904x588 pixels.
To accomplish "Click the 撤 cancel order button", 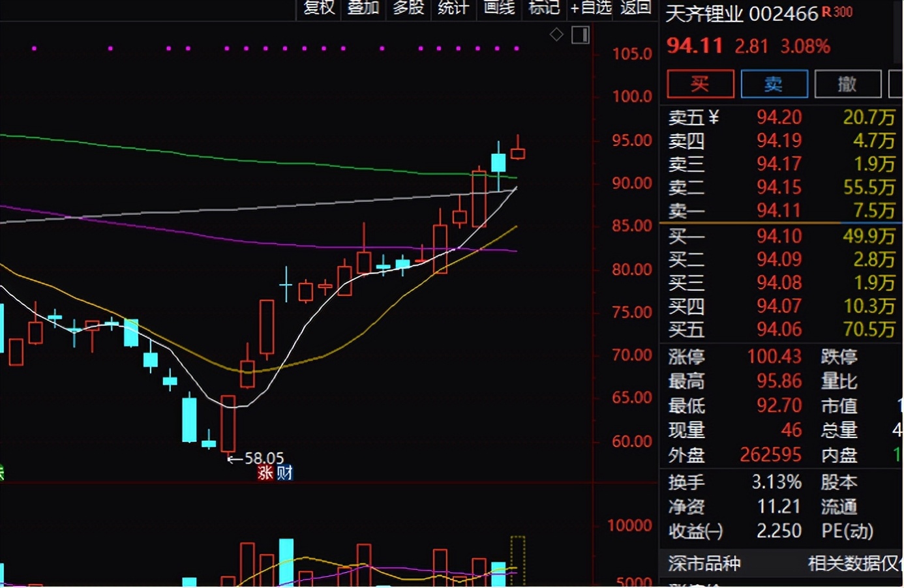I will 847,84.
